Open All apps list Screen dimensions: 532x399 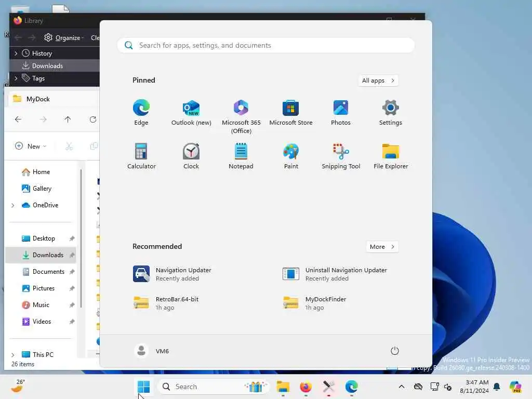(x=378, y=81)
